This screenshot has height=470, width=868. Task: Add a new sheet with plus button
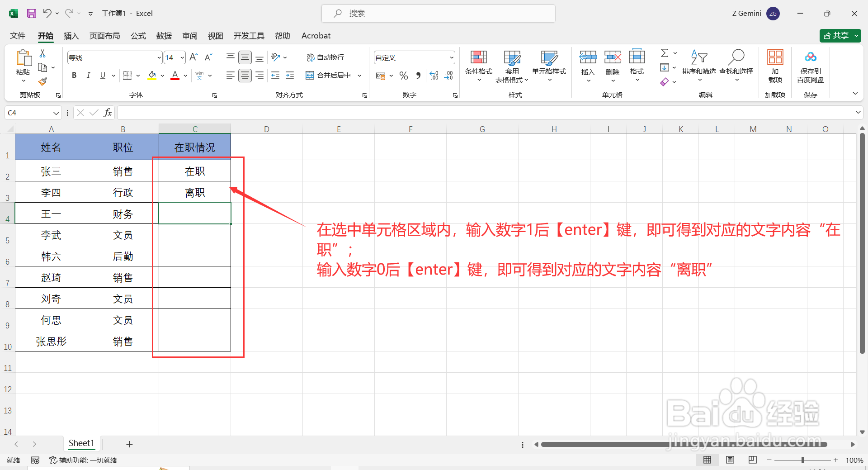coord(130,444)
